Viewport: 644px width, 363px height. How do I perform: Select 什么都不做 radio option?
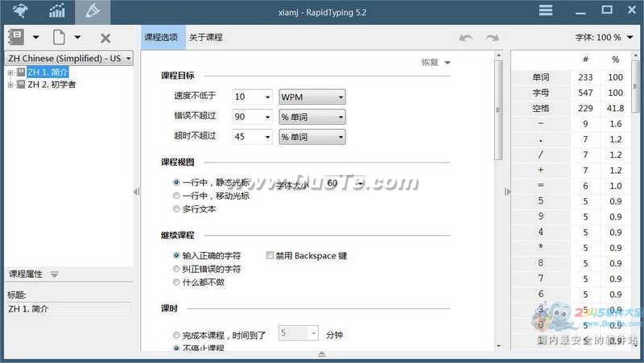click(x=176, y=282)
